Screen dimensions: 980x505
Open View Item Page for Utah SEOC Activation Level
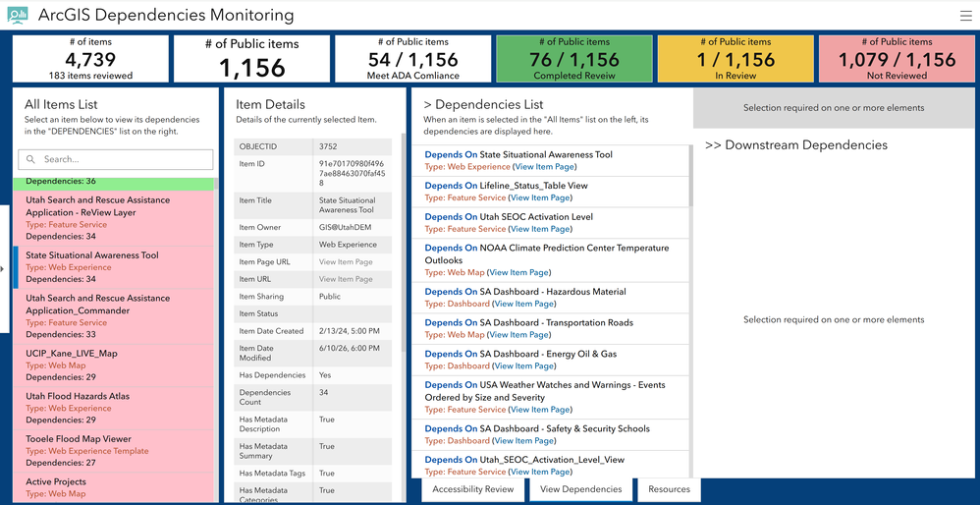click(540, 229)
